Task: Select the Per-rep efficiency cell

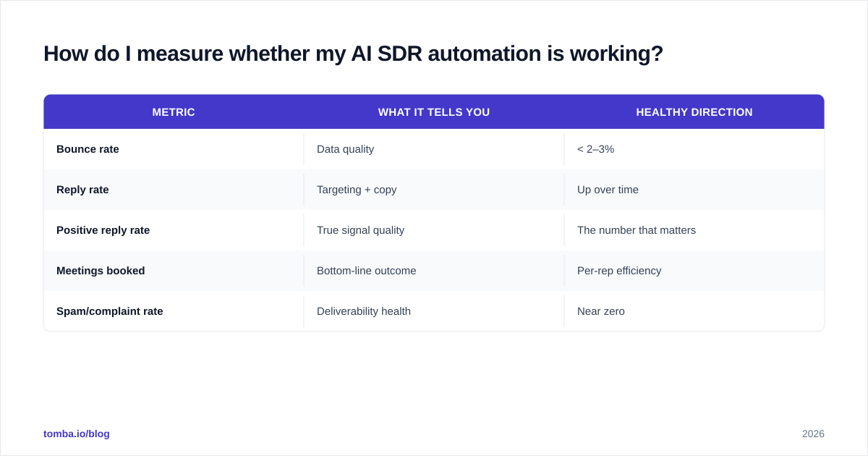Action: tap(694, 271)
